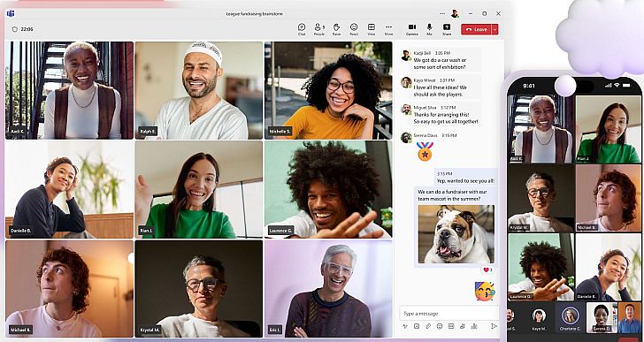Open Kadji Bell's avatar in chat

click(x=406, y=56)
